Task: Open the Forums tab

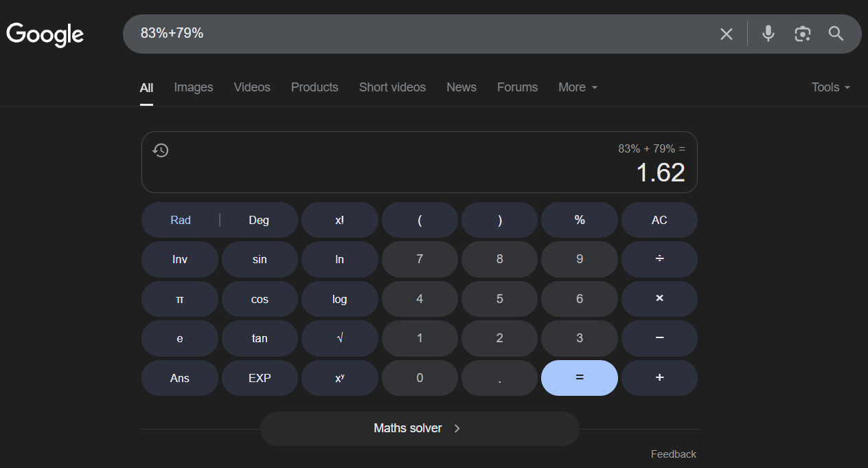Action: tap(517, 87)
